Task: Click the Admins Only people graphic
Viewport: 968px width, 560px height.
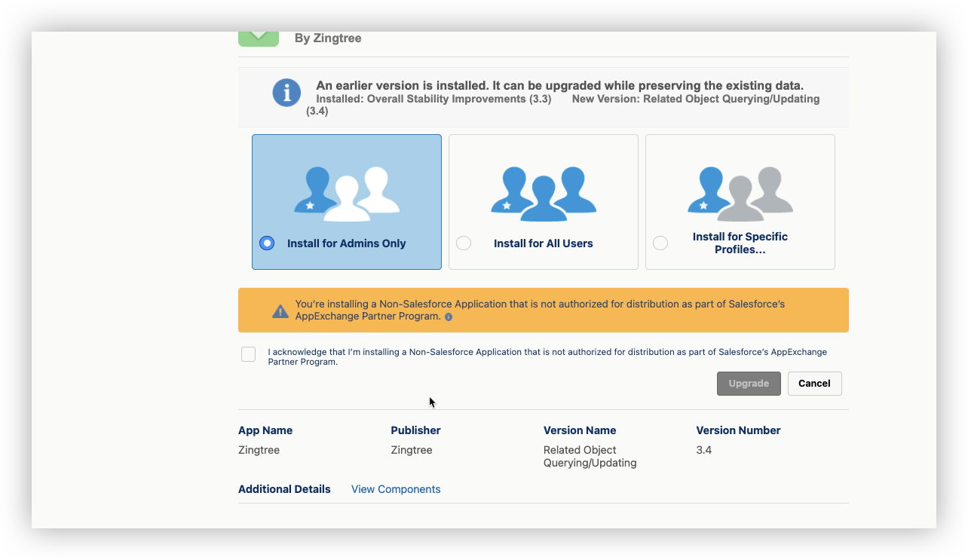Action: pos(347,194)
